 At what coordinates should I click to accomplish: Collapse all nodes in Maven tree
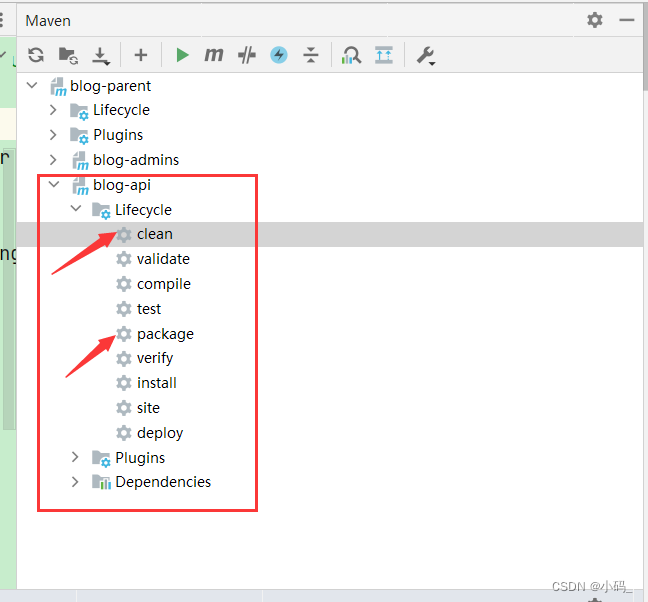(311, 55)
